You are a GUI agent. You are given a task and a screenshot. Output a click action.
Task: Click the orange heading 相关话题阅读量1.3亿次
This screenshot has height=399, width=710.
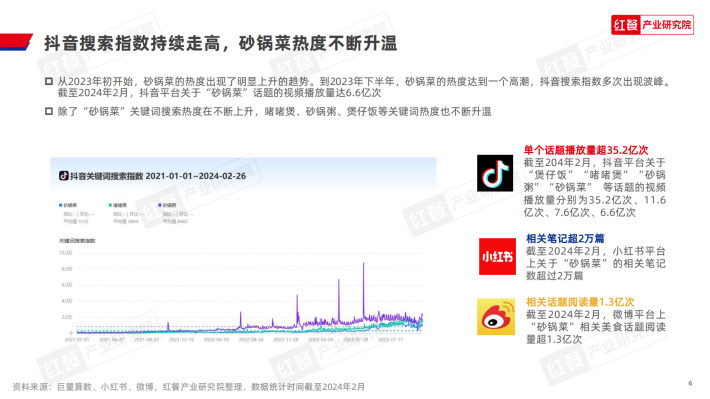coord(580,302)
